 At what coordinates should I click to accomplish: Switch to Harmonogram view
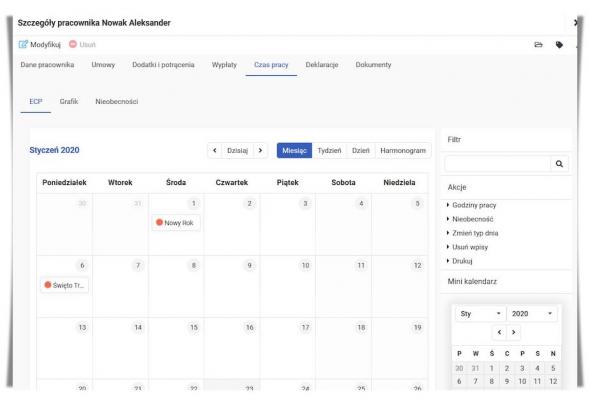coord(403,151)
